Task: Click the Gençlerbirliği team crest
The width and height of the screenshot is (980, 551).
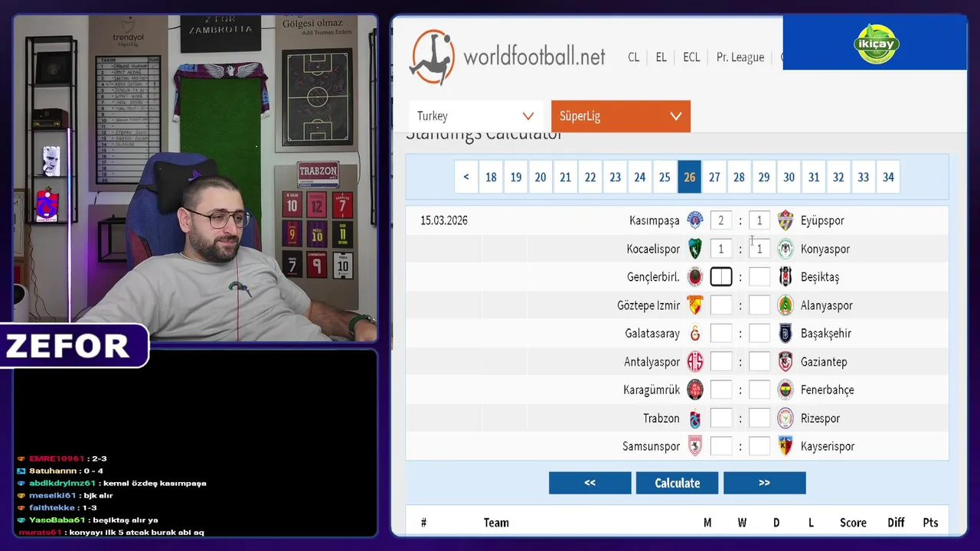Action: pyautogui.click(x=695, y=277)
